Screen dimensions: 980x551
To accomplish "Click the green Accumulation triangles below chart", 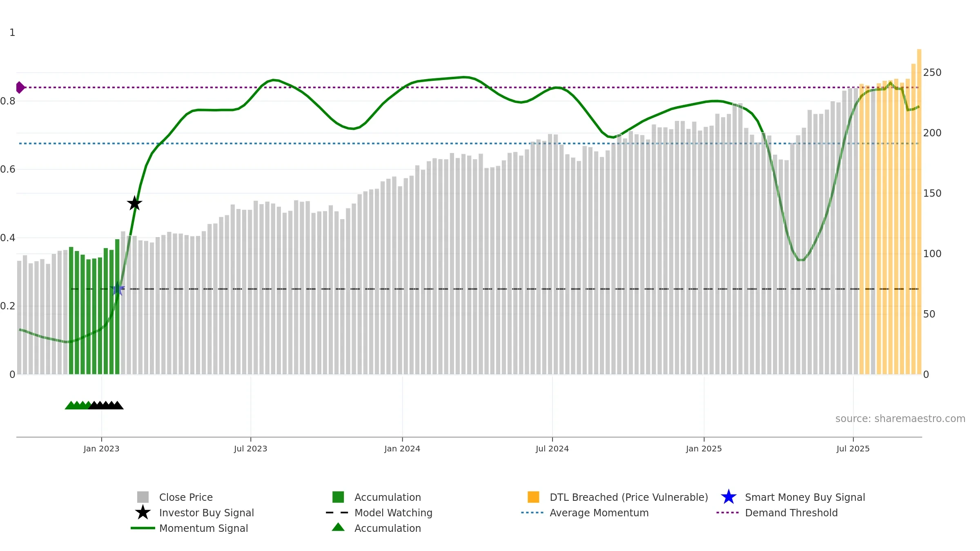I will pos(78,405).
